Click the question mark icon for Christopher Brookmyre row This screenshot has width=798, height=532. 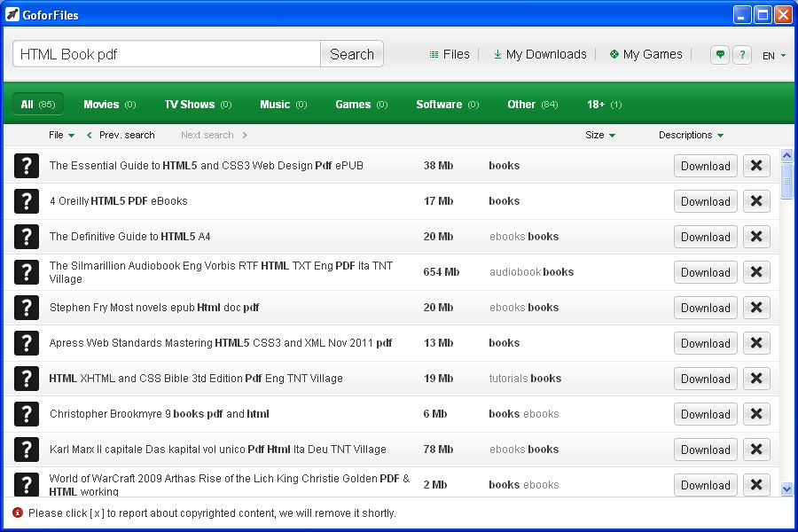point(27,414)
